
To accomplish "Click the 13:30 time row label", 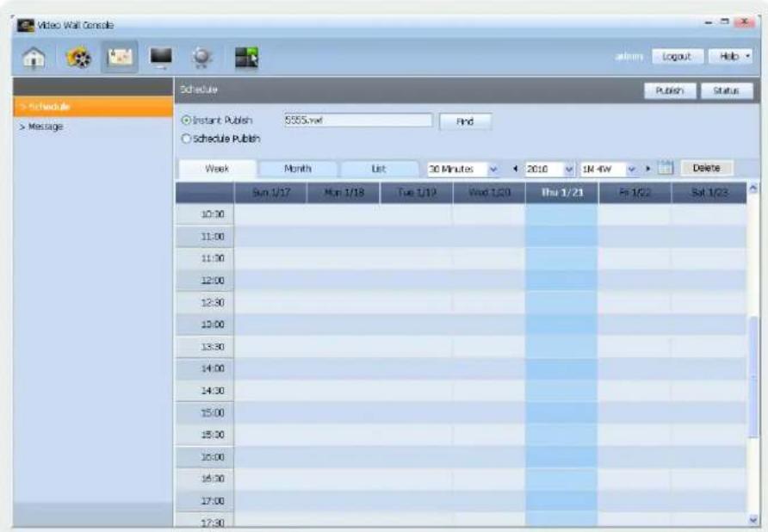I will pos(205,347).
